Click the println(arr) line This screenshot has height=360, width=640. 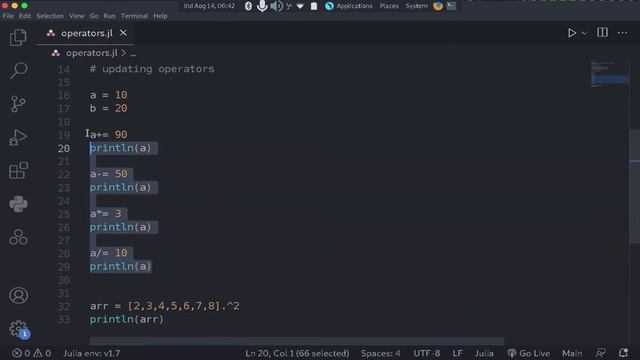pyautogui.click(x=127, y=319)
